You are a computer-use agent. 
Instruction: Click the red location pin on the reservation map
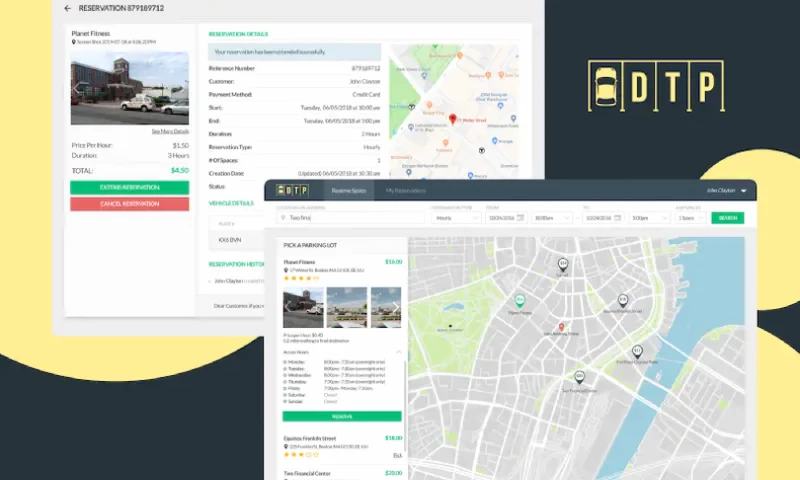tap(452, 119)
